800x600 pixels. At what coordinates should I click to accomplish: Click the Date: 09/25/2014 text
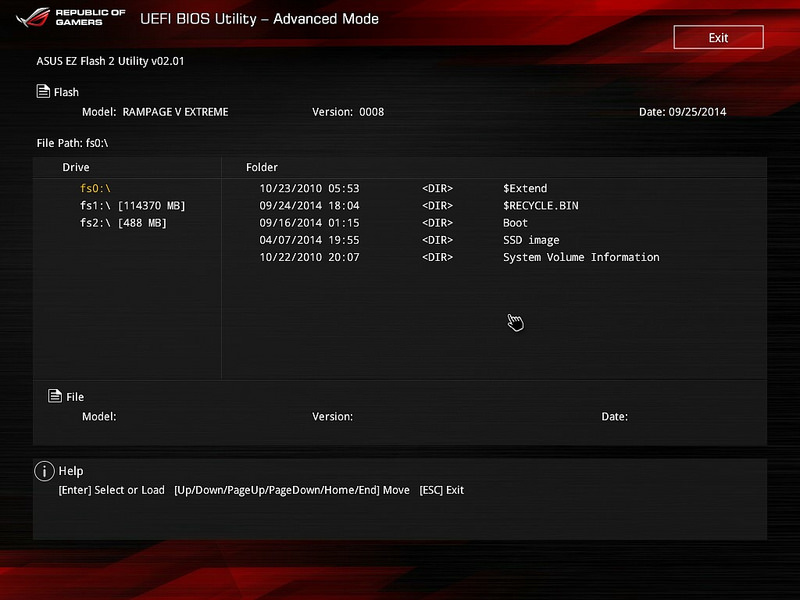tap(683, 112)
